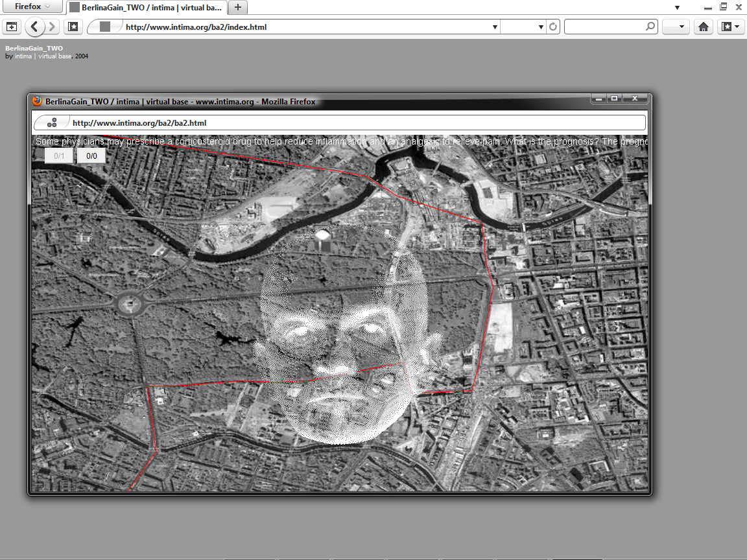Open the virtual base link
This screenshot has width=747, height=560.
coord(55,56)
